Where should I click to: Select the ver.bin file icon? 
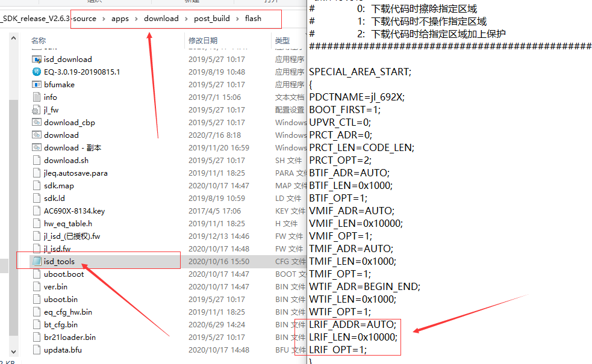point(37,286)
